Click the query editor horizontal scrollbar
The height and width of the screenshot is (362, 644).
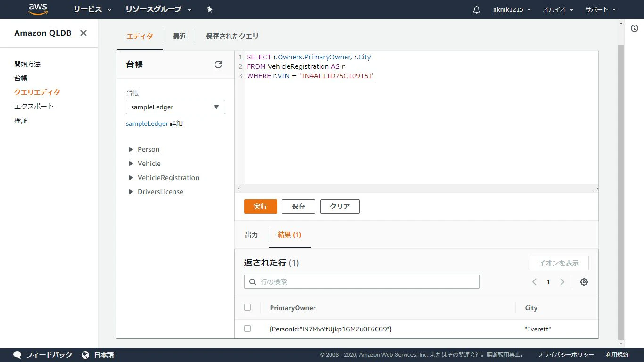[417, 189]
